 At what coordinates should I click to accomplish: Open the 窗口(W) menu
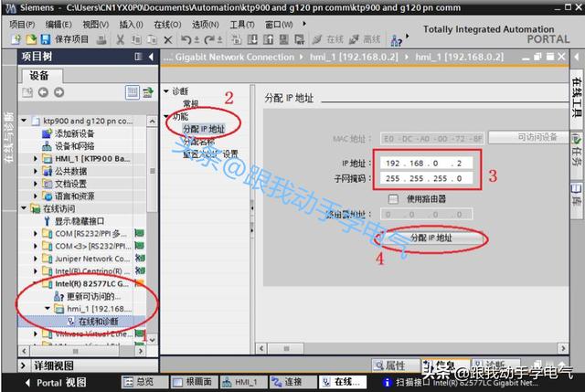click(279, 25)
